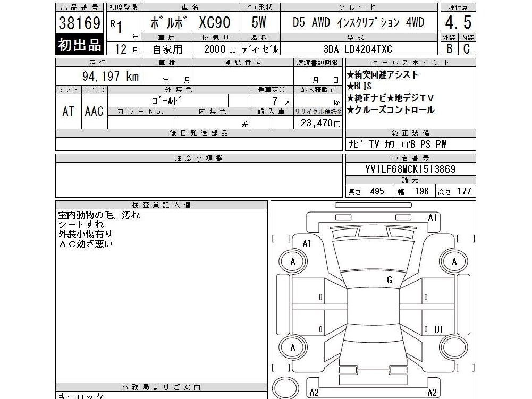Click the 検査員記入欄 header
532x399 pixels.
point(162,205)
